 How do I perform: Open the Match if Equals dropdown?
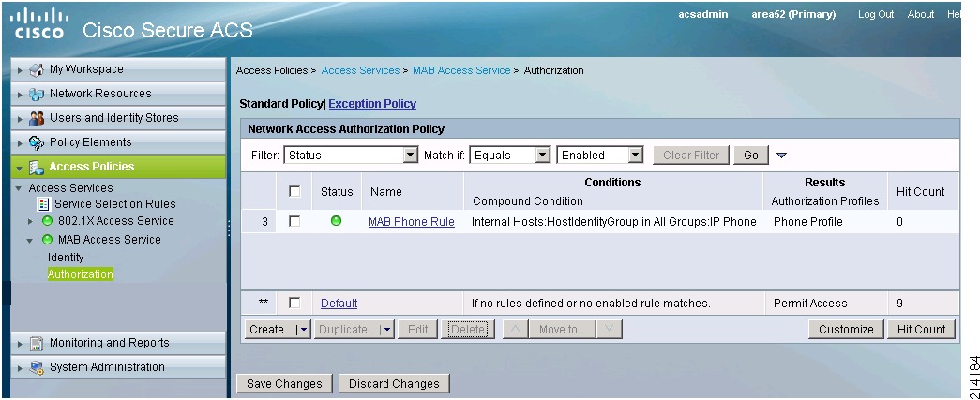point(543,155)
